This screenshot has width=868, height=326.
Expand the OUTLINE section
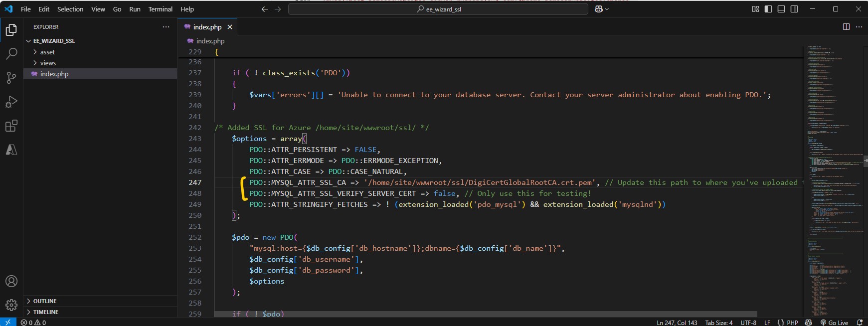click(44, 301)
